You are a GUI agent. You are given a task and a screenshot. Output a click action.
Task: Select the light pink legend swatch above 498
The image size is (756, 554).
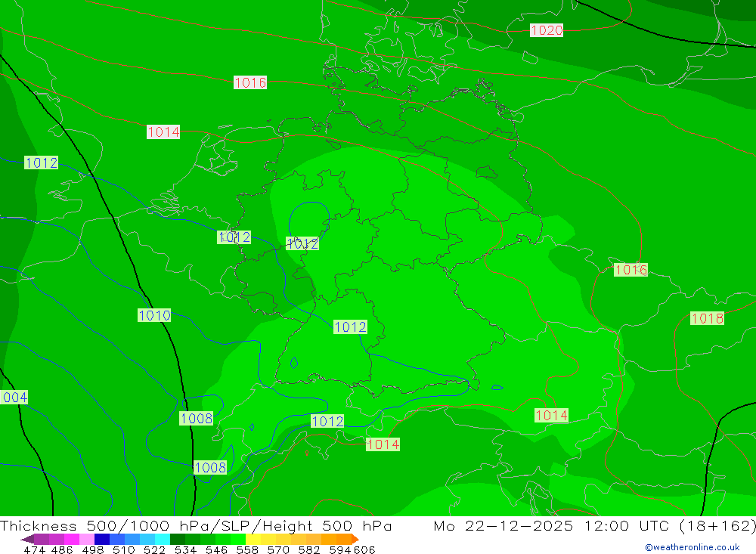point(87,539)
